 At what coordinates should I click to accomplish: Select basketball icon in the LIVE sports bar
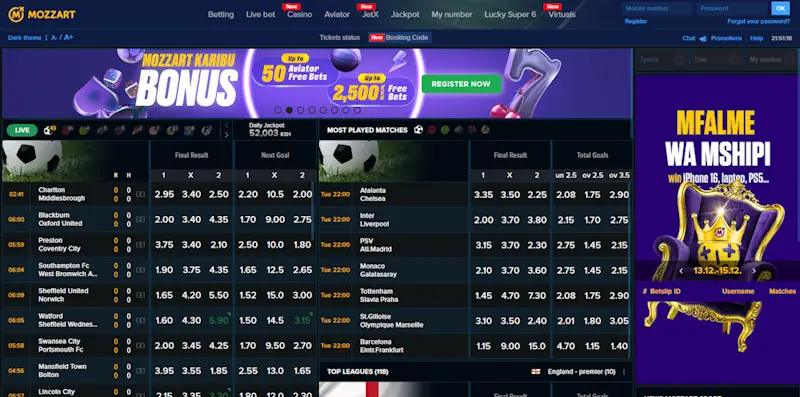pyautogui.click(x=66, y=131)
